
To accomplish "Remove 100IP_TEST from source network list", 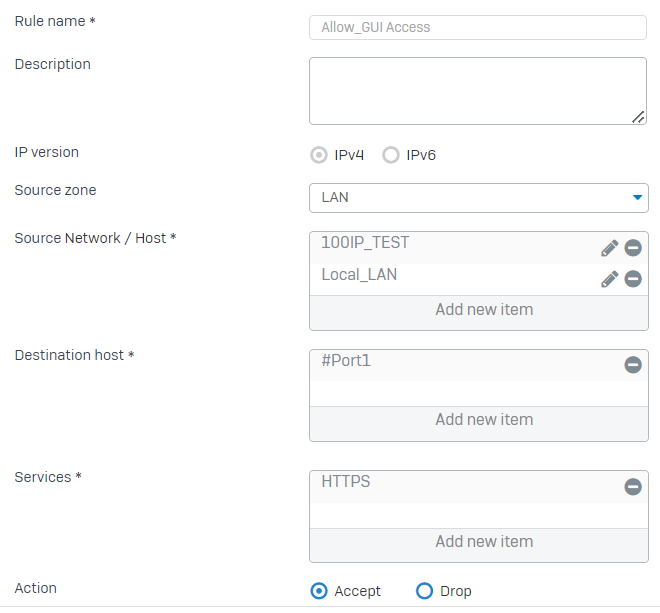I will 633,248.
